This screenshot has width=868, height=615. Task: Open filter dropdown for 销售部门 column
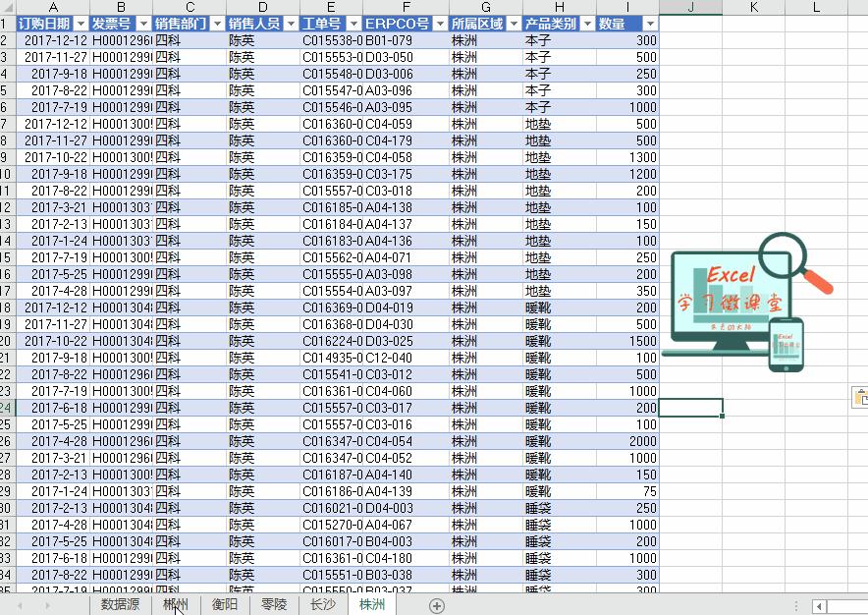click(x=218, y=24)
